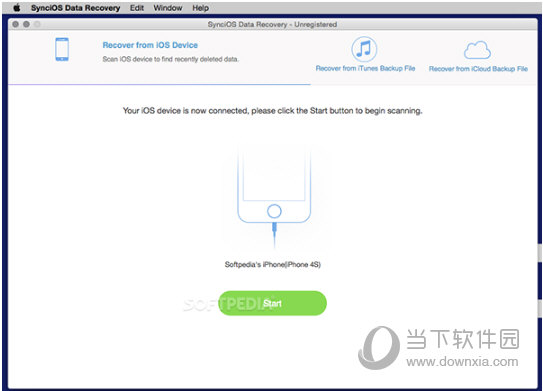Select Recover from iOS Device heading
Viewport: 543px width, 391px height.
(x=150, y=45)
